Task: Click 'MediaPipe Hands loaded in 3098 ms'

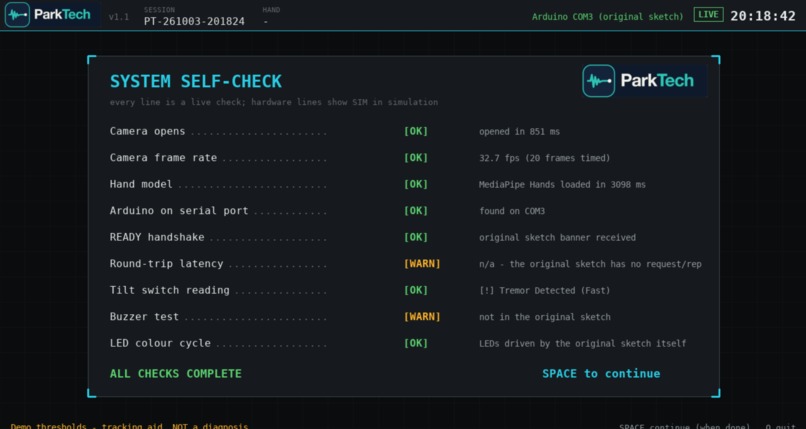Action: pos(562,184)
